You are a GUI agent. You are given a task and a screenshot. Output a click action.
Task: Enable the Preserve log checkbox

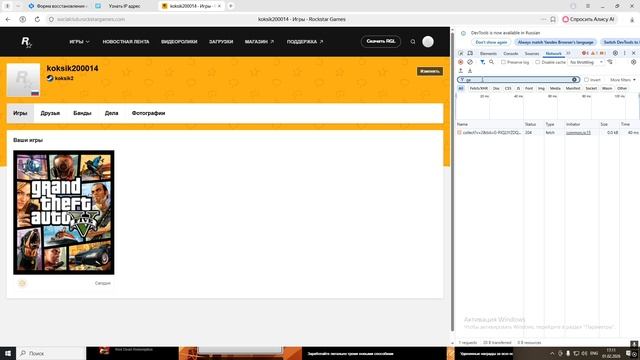point(503,62)
